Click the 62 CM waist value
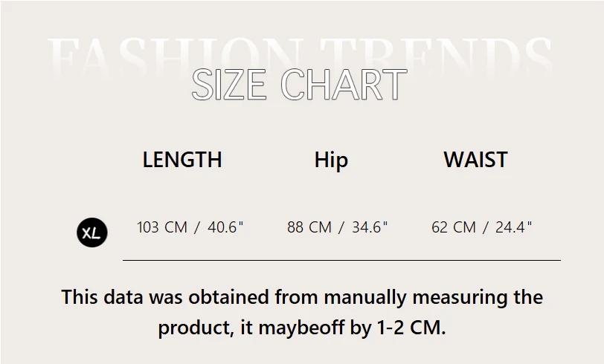Image resolution: width=604 pixels, height=364 pixels. (x=454, y=227)
